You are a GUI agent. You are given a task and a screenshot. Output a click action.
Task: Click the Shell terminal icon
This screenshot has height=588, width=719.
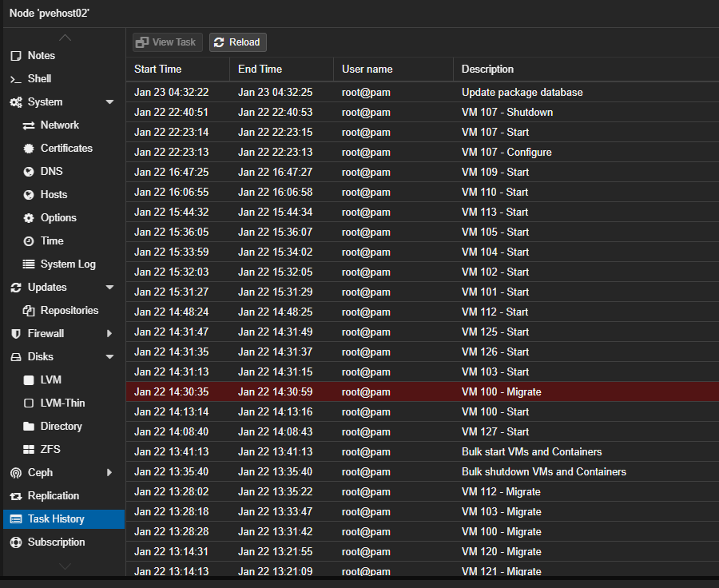pyautogui.click(x=15, y=79)
